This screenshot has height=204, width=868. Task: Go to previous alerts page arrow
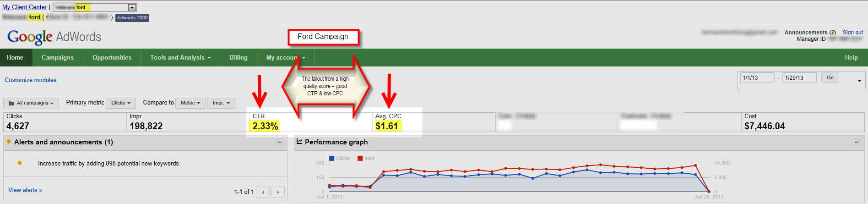pyautogui.click(x=263, y=192)
